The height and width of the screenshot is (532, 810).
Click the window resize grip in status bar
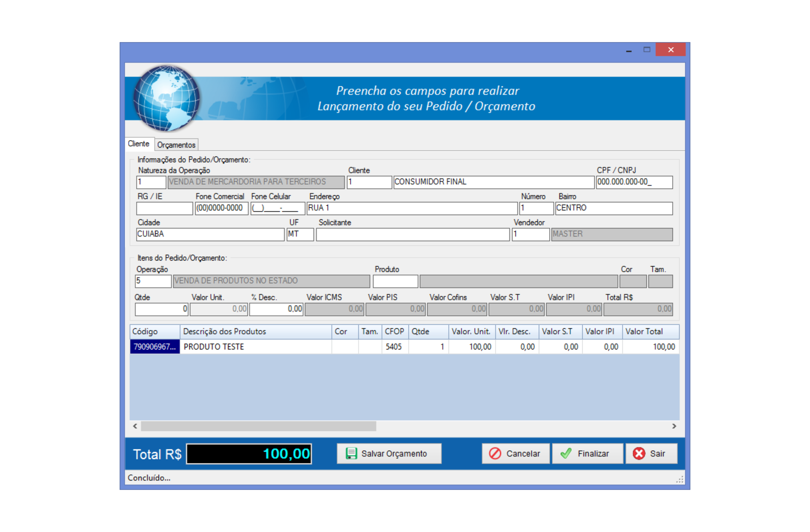679,480
